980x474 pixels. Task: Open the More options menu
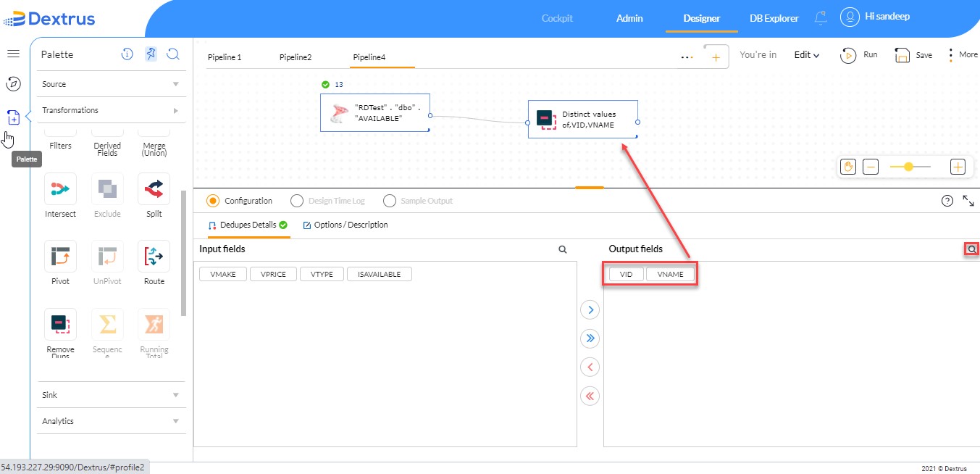coord(963,55)
